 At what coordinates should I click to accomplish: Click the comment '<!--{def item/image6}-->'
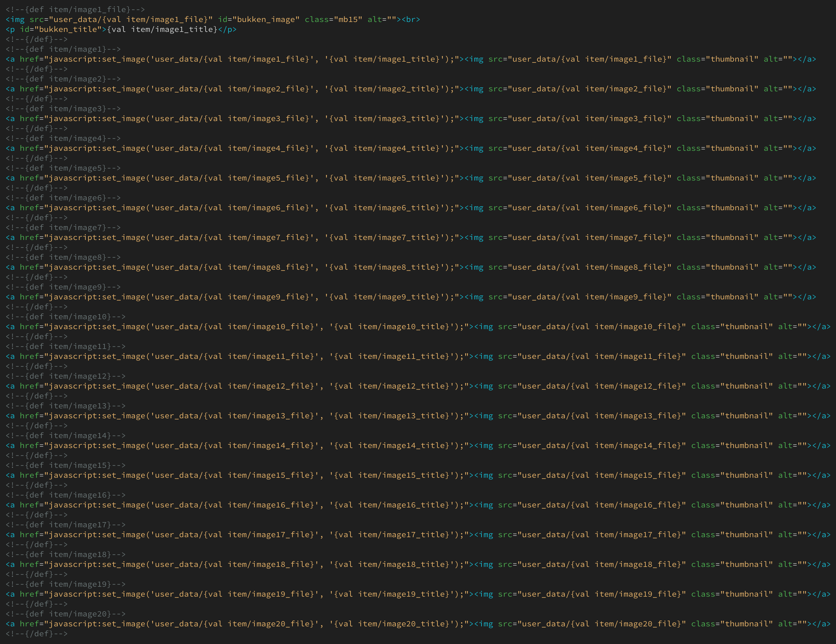tap(63, 198)
